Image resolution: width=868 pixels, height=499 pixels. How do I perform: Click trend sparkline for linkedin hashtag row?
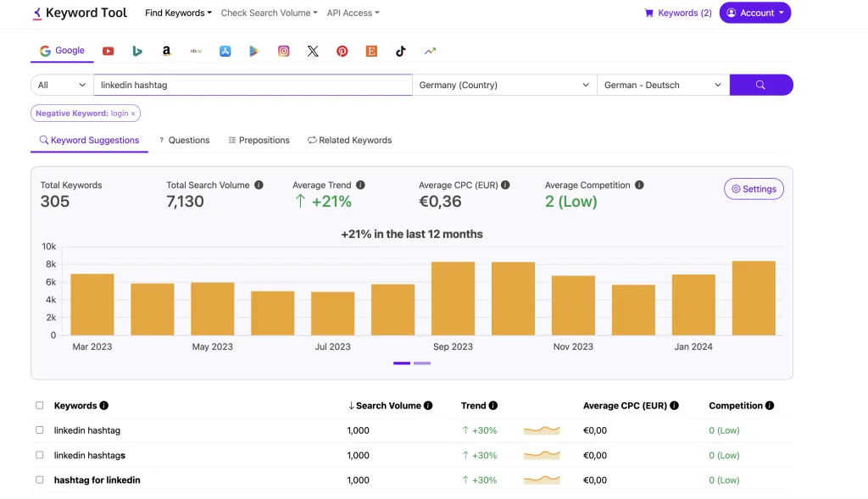click(x=542, y=430)
